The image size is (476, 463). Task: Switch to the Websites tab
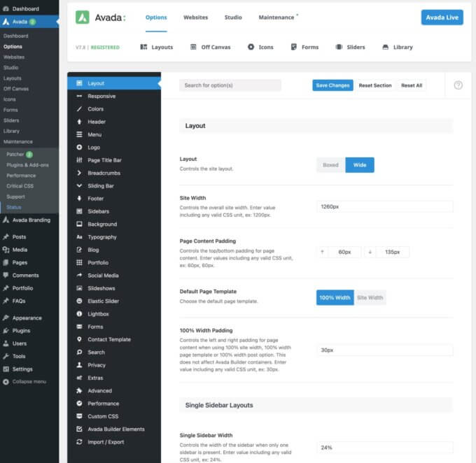point(195,17)
